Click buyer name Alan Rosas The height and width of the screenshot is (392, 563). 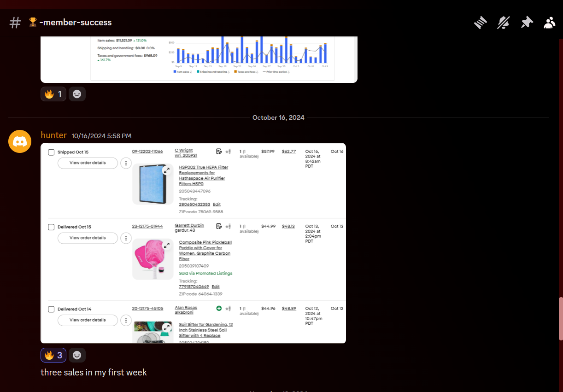186,307
